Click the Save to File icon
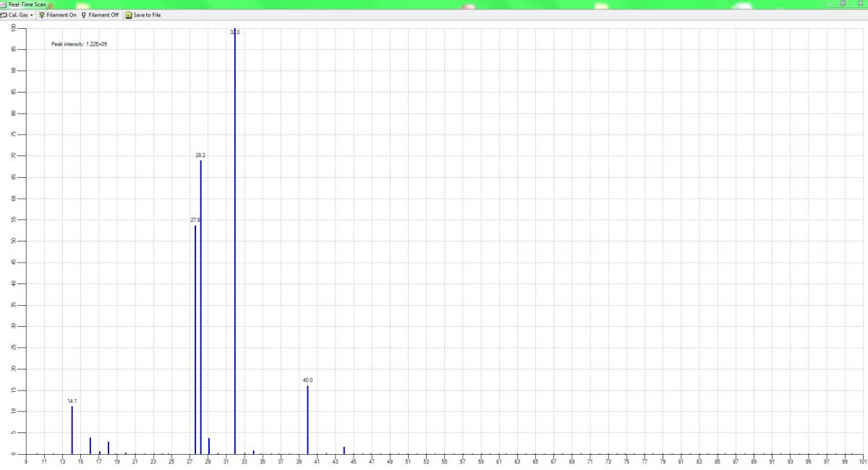This screenshot has width=868, height=470. [x=129, y=15]
